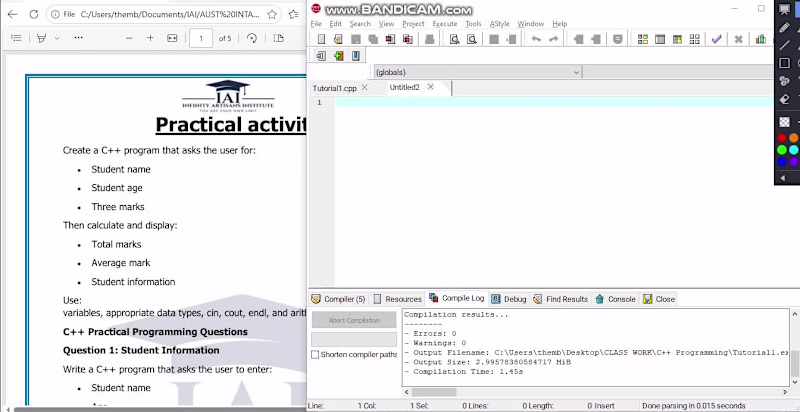Open the Find Results tab
The image size is (800, 412).
[x=560, y=299]
